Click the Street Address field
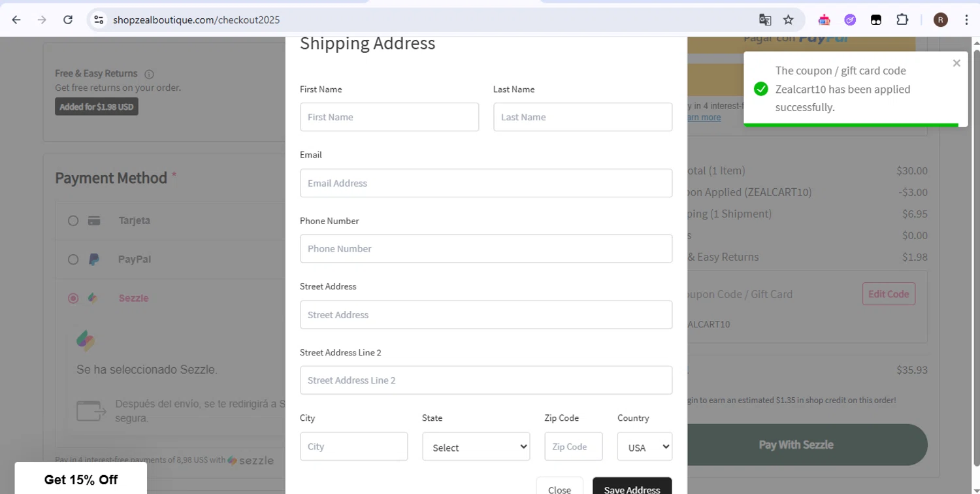 [486, 314]
